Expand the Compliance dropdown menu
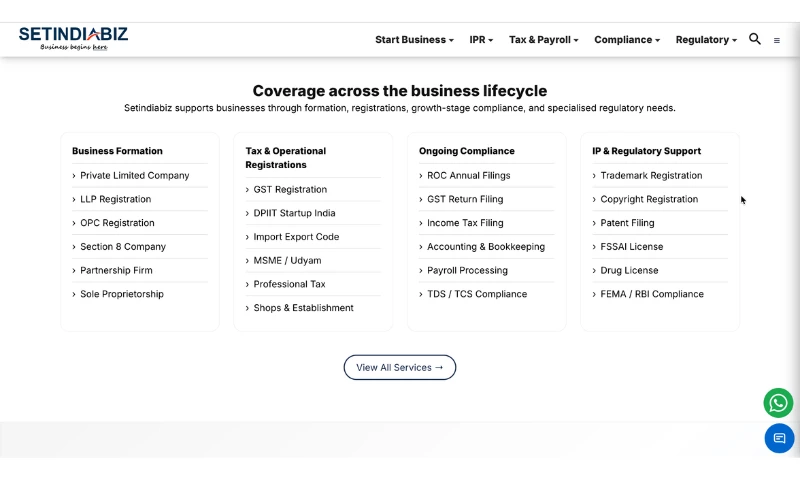Screen dimensions: 800x480 tap(627, 40)
